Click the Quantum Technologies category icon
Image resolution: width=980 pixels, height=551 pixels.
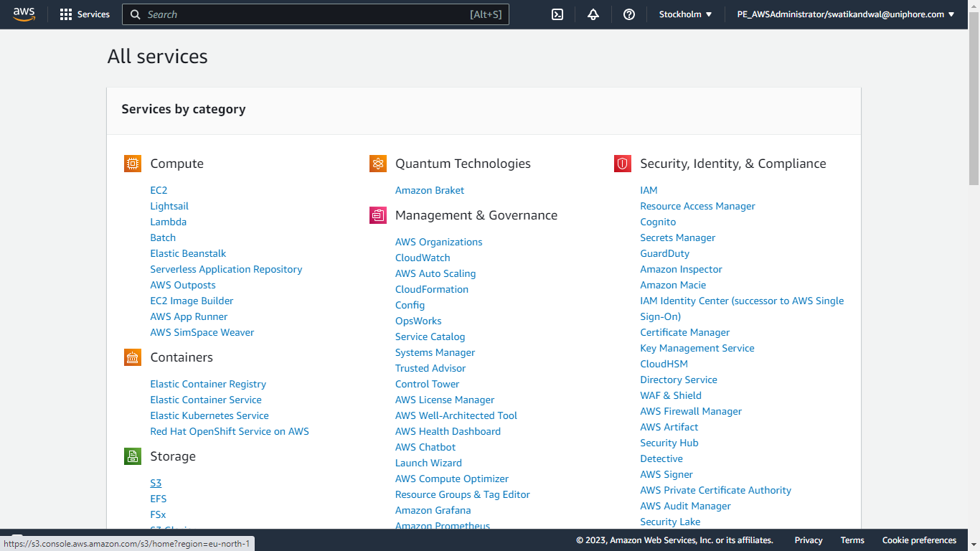tap(378, 164)
